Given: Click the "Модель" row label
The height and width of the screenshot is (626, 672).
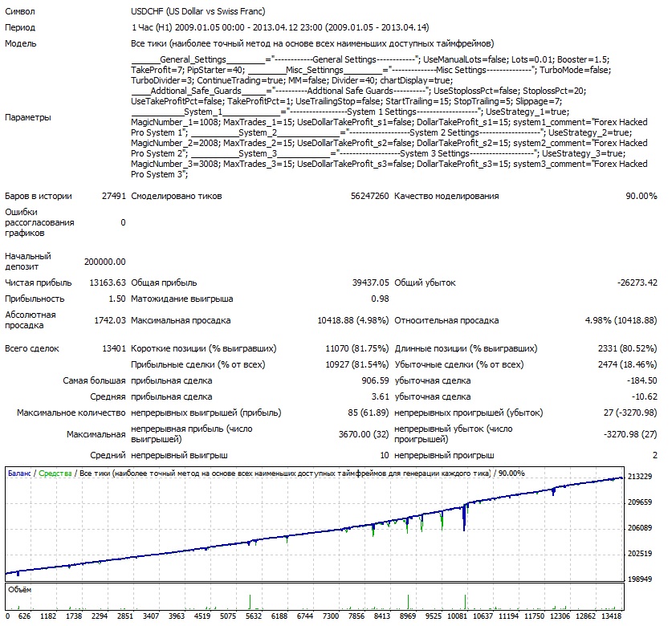Looking at the screenshot, I should [x=21, y=43].
